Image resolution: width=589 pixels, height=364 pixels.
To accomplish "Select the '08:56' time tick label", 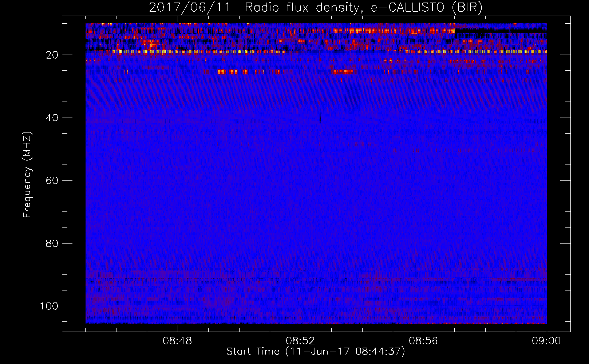I will pyautogui.click(x=423, y=341).
